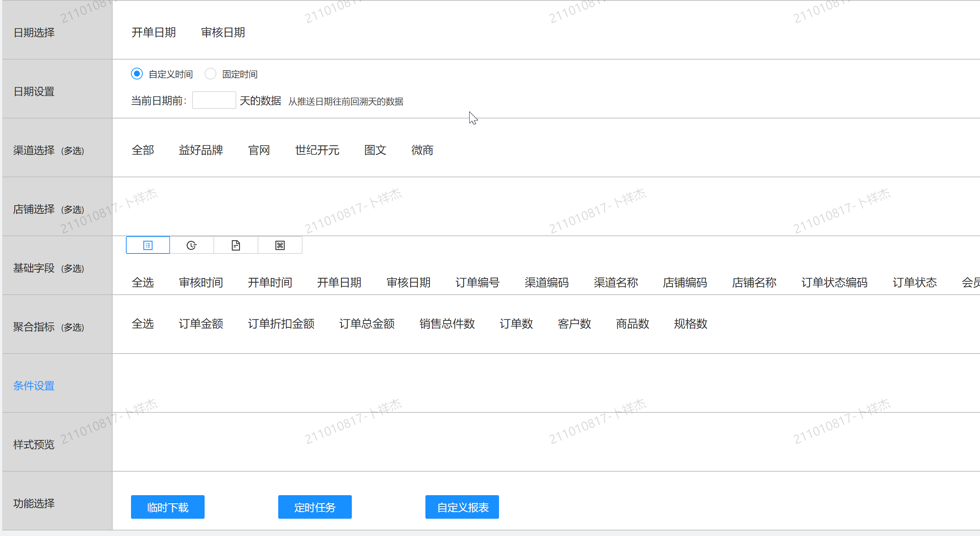Screen dimensions: 980x536
Task: Pick the 订单数 metric
Action: [516, 324]
